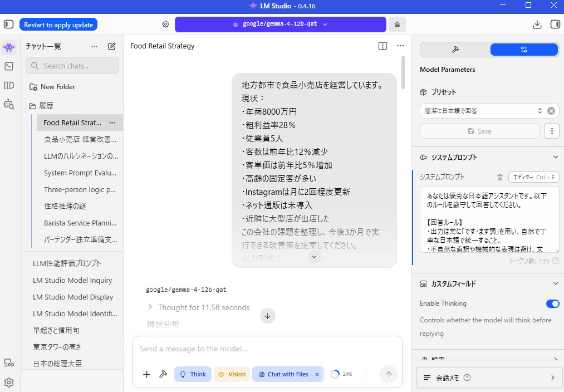
Task: Open app settings gear at bottom
Action: tap(9, 383)
